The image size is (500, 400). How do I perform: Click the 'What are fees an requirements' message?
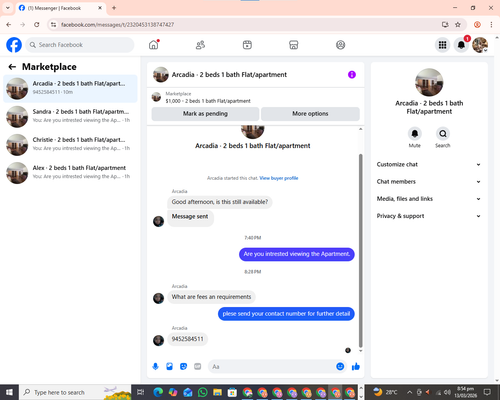tap(211, 297)
